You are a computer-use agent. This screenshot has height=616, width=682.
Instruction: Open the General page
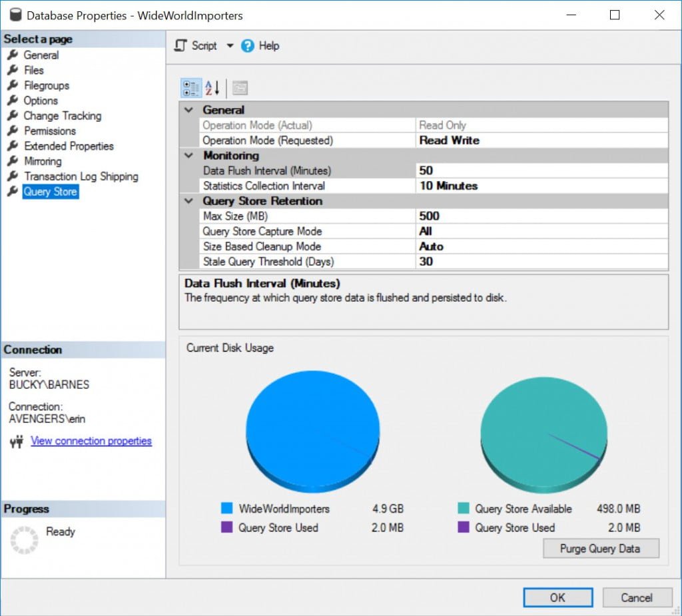point(41,55)
